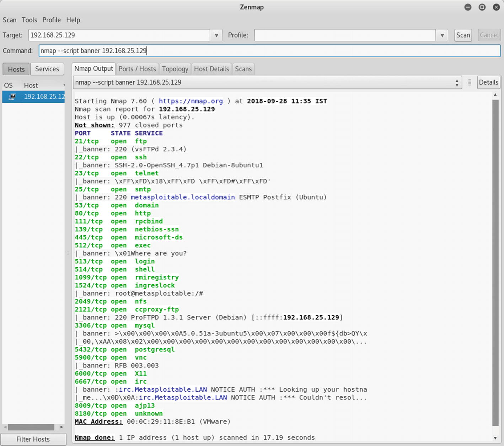
Task: Switch to the Ports / Hosts tab
Action: coord(137,69)
